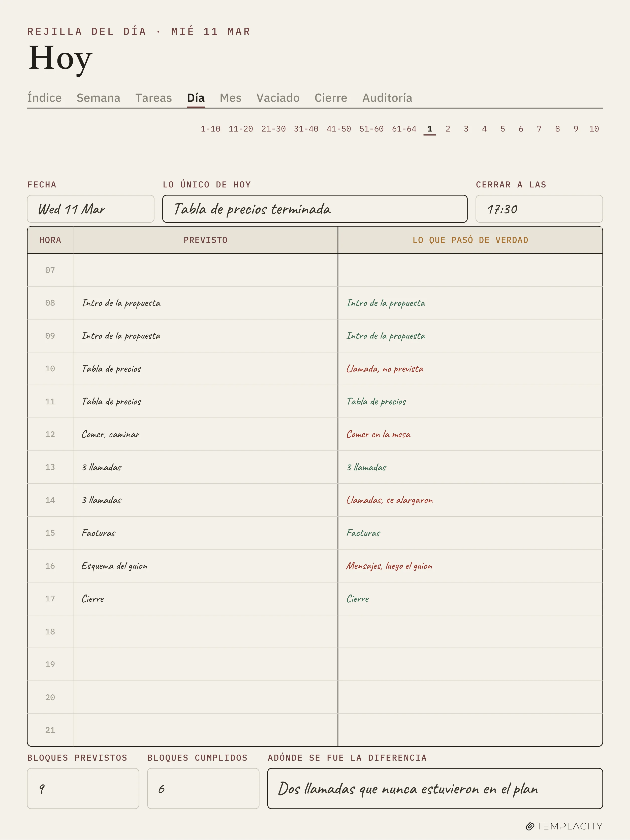This screenshot has height=840, width=630.
Task: Go to day page 8
Action: [x=557, y=129]
